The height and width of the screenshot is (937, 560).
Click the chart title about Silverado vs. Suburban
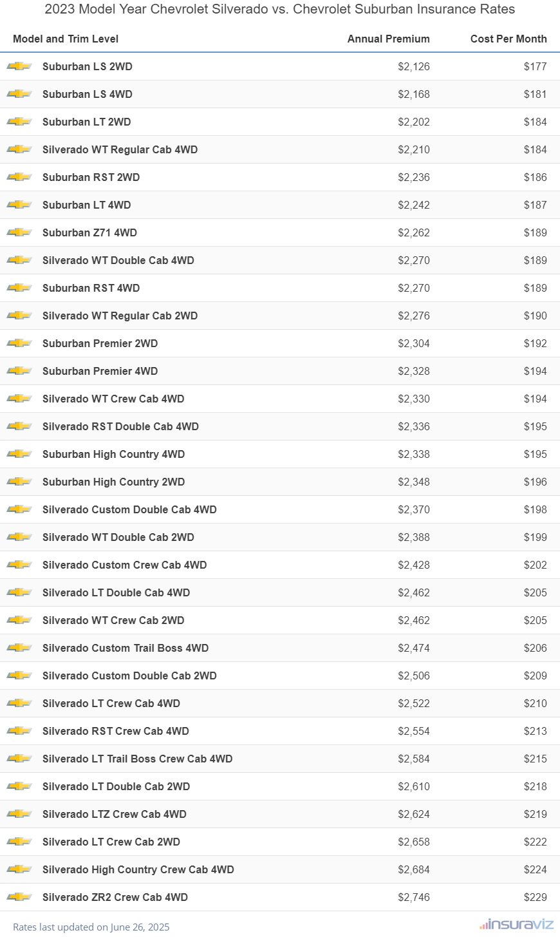[x=280, y=9]
